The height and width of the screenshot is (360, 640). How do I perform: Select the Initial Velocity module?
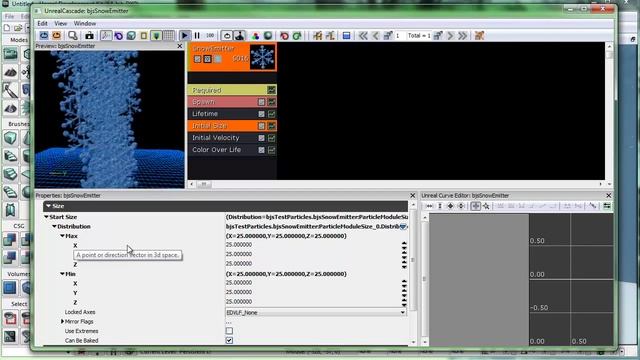tap(232, 138)
